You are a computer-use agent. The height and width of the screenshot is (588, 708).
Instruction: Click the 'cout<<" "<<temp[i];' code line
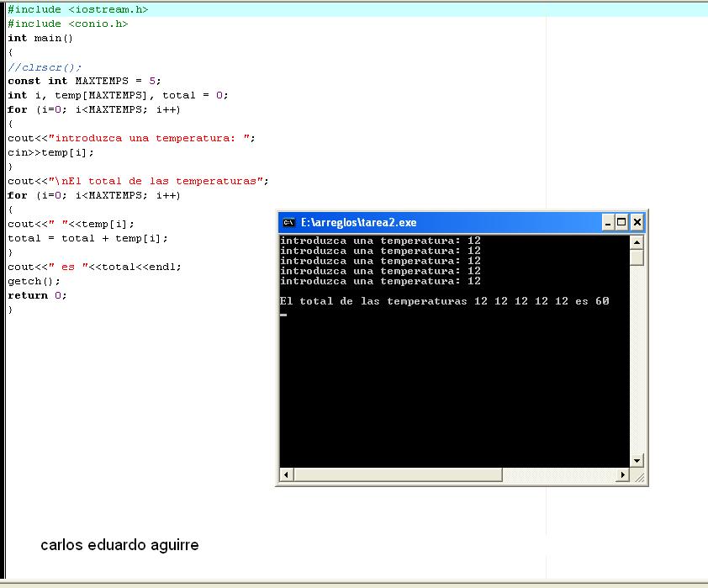(x=71, y=224)
